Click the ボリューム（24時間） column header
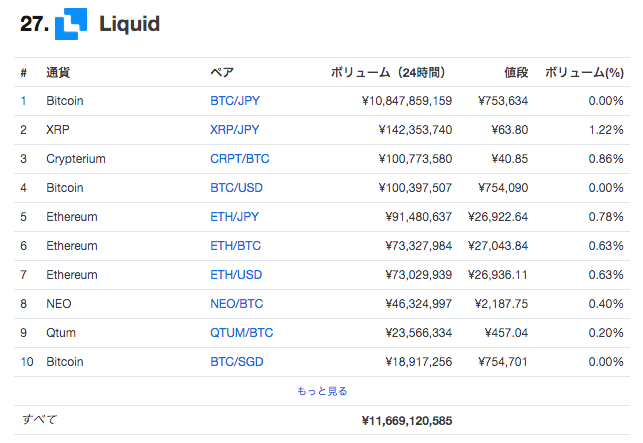Viewport: 643px width, 443px height. tap(388, 73)
